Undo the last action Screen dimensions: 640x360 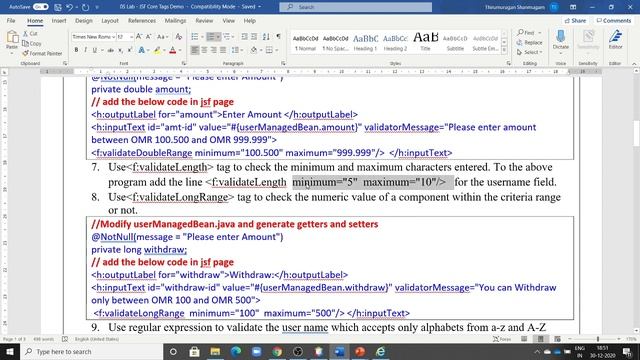pos(69,7)
